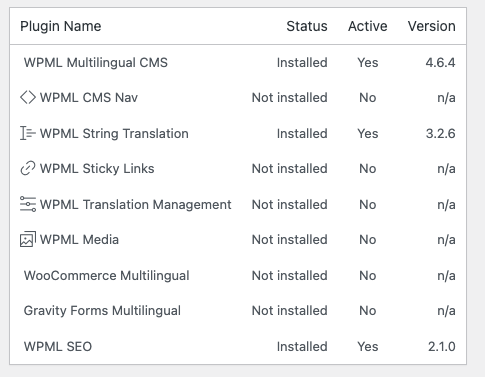Click the WPML CMS Nav code-brackets icon
The image size is (485, 377).
[28, 98]
